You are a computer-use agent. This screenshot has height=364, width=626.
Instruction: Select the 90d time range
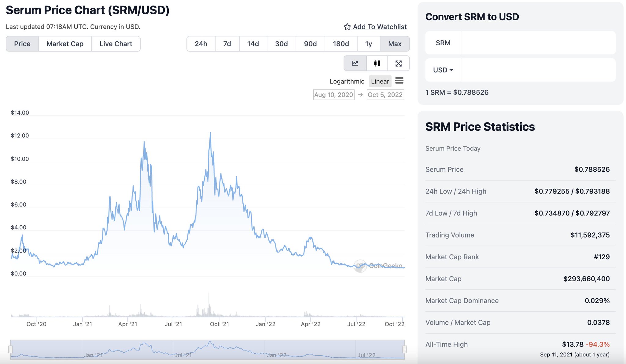(x=310, y=44)
